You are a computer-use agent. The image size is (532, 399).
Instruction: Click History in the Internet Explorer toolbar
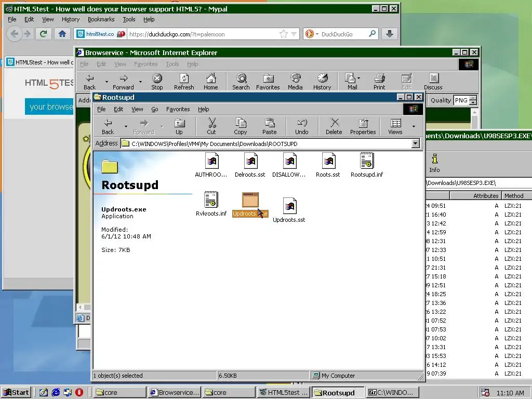coord(322,82)
